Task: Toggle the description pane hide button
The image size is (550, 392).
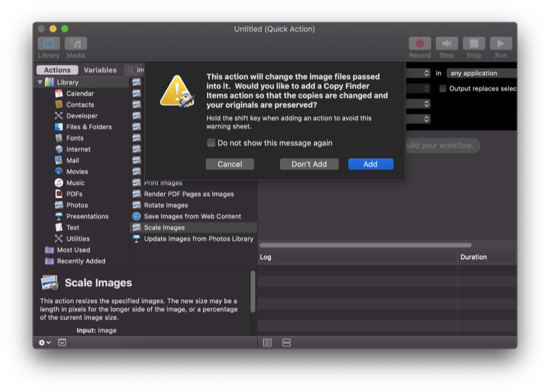Action: (x=62, y=342)
